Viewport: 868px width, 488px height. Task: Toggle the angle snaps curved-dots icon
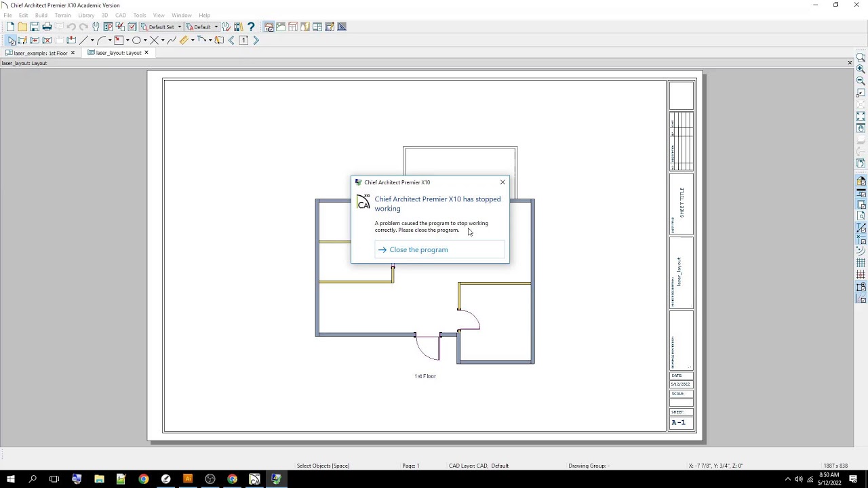pyautogui.click(x=861, y=251)
